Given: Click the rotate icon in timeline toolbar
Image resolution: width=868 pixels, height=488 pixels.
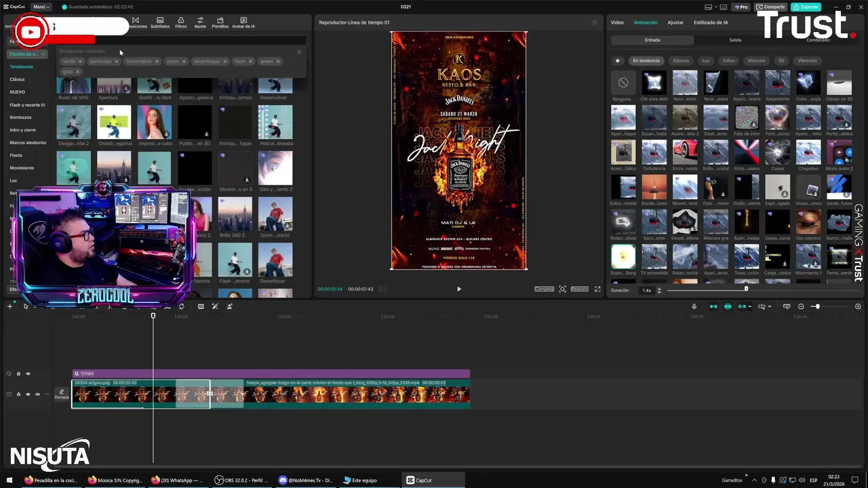Looking at the screenshot, I should [x=181, y=306].
